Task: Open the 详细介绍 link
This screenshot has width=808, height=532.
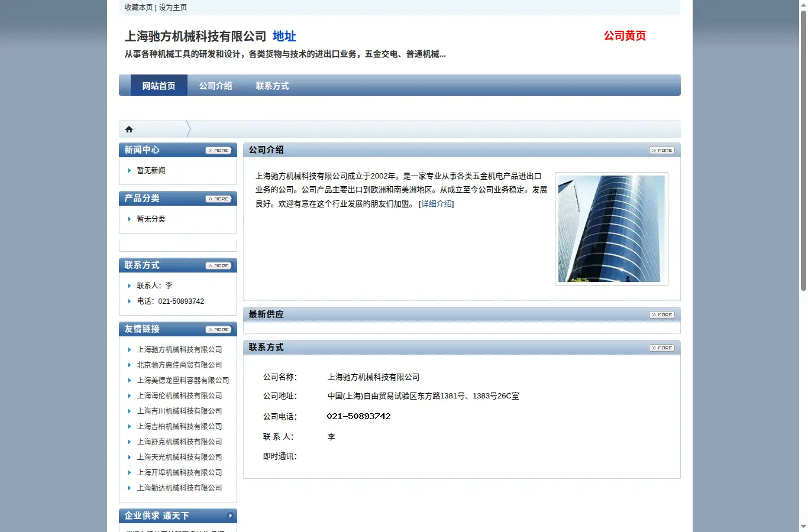Action: pos(437,203)
